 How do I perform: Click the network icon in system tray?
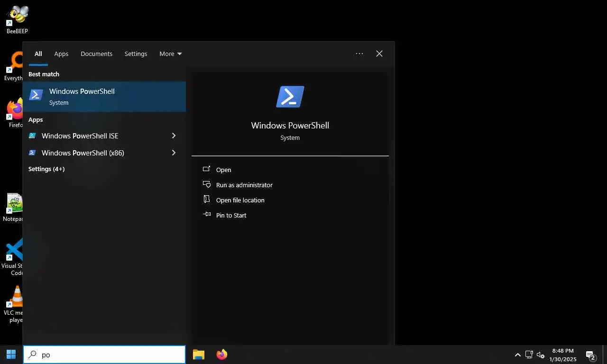click(529, 355)
